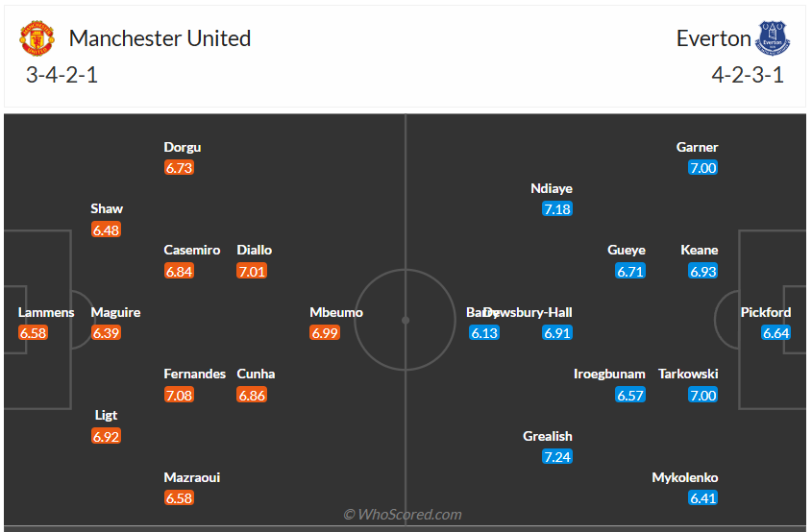This screenshot has width=812, height=532.
Task: Click player name Mazraoui
Action: pos(192,477)
